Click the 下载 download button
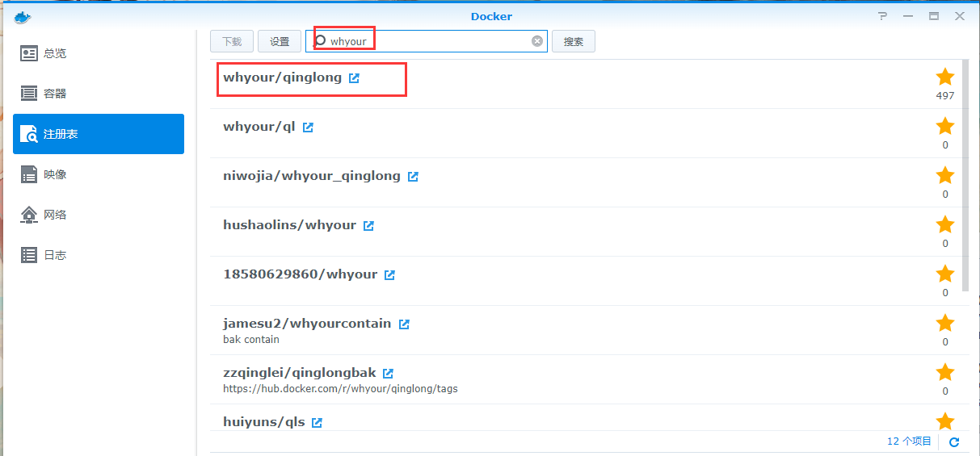This screenshot has height=456, width=980. tap(232, 41)
